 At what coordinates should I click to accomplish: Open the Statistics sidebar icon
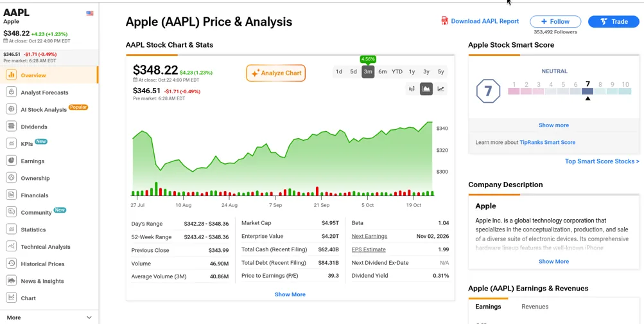(11, 229)
